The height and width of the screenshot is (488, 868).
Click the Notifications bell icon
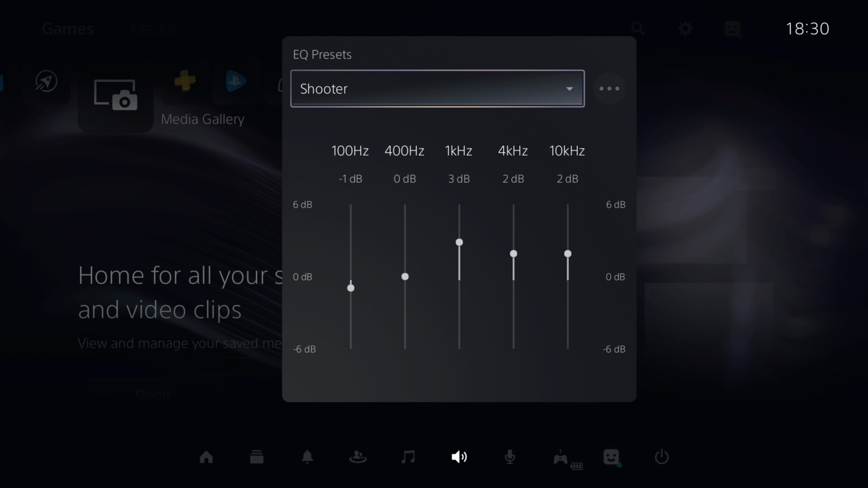[x=307, y=457]
